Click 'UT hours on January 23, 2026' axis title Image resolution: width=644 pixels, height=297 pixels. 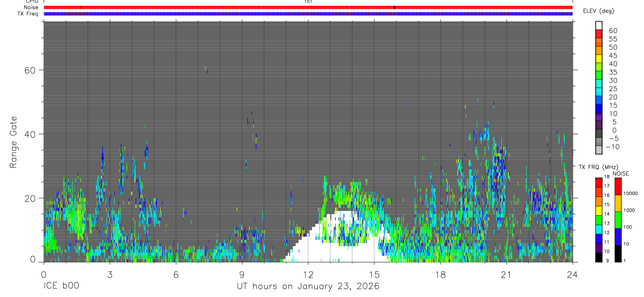click(307, 287)
